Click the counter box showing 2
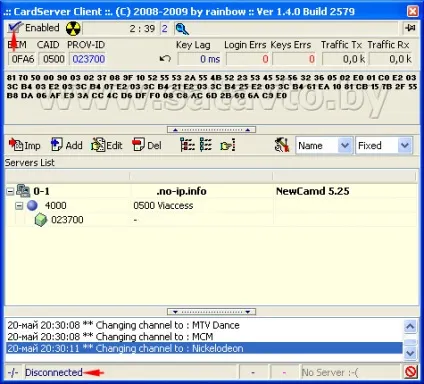 [165, 29]
